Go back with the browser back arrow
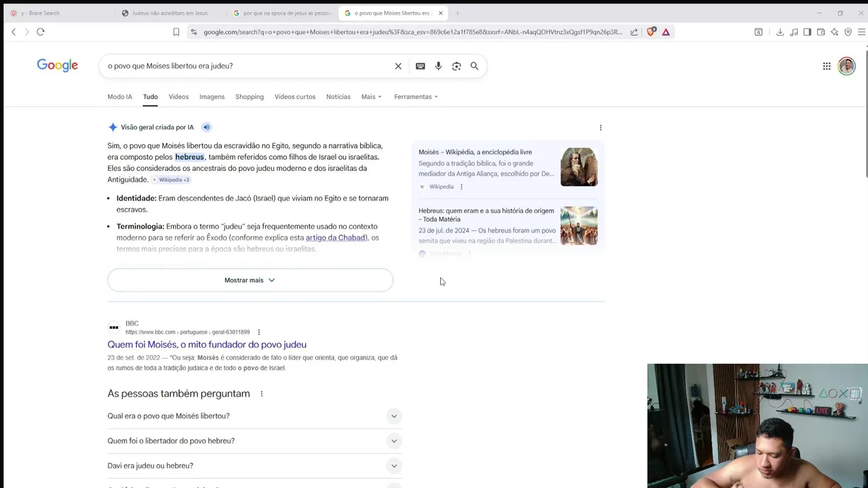This screenshot has height=488, width=868. 14,32
